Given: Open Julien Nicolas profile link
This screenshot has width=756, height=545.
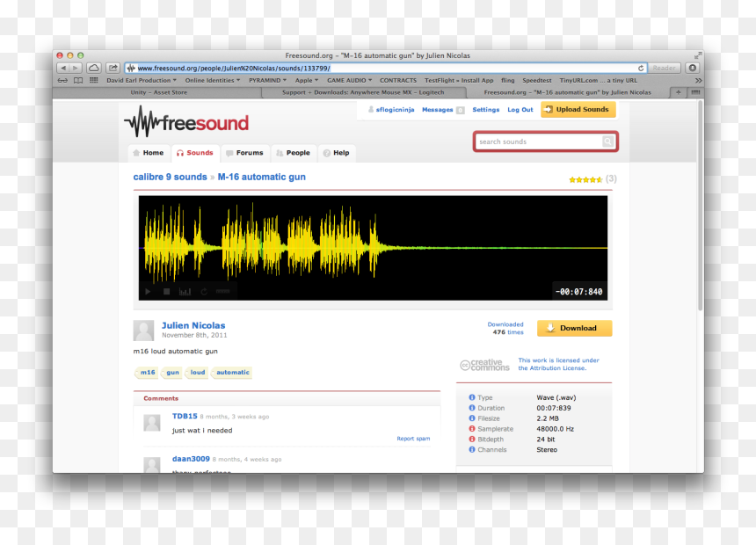Looking at the screenshot, I should [193, 325].
